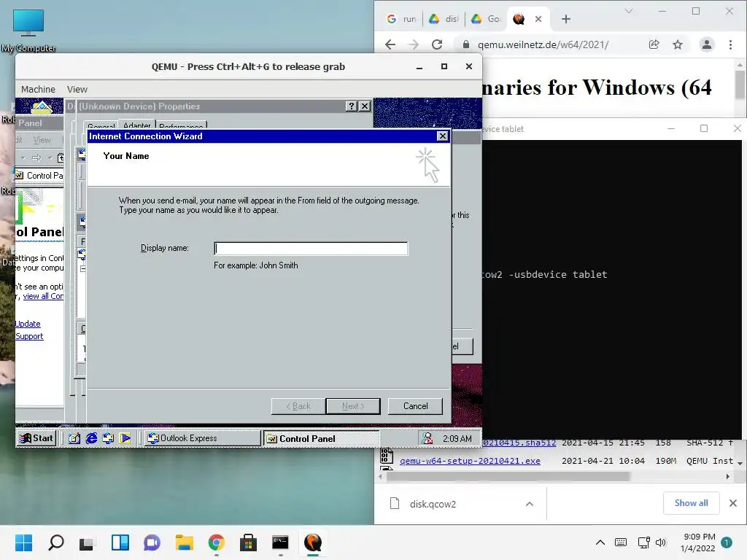This screenshot has height=560, width=747.
Task: Click QEMU app icon on taskbar
Action: tap(312, 542)
